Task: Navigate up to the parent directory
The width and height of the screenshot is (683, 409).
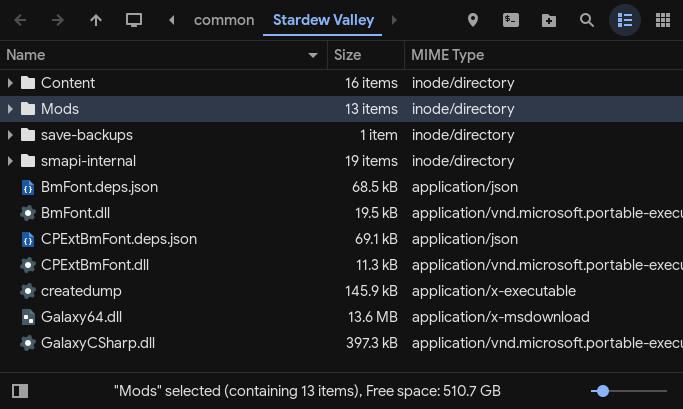Action: click(x=95, y=20)
